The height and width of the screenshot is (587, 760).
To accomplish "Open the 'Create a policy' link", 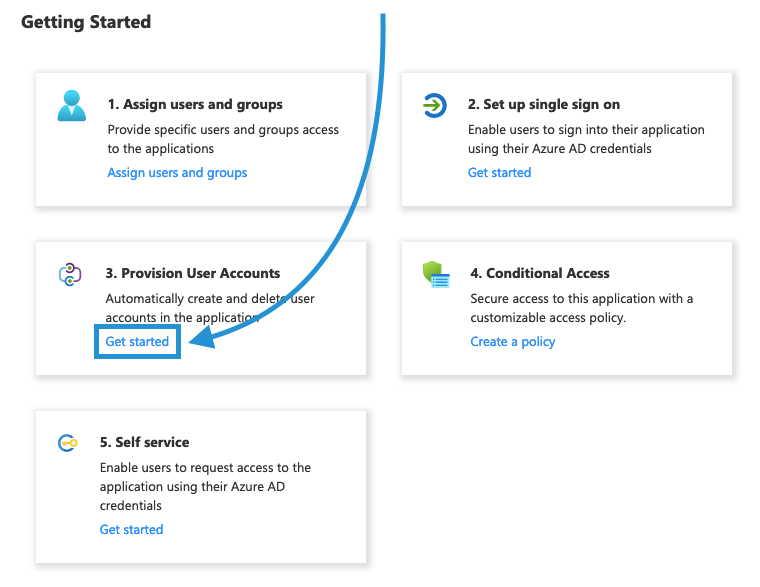I will click(x=512, y=341).
